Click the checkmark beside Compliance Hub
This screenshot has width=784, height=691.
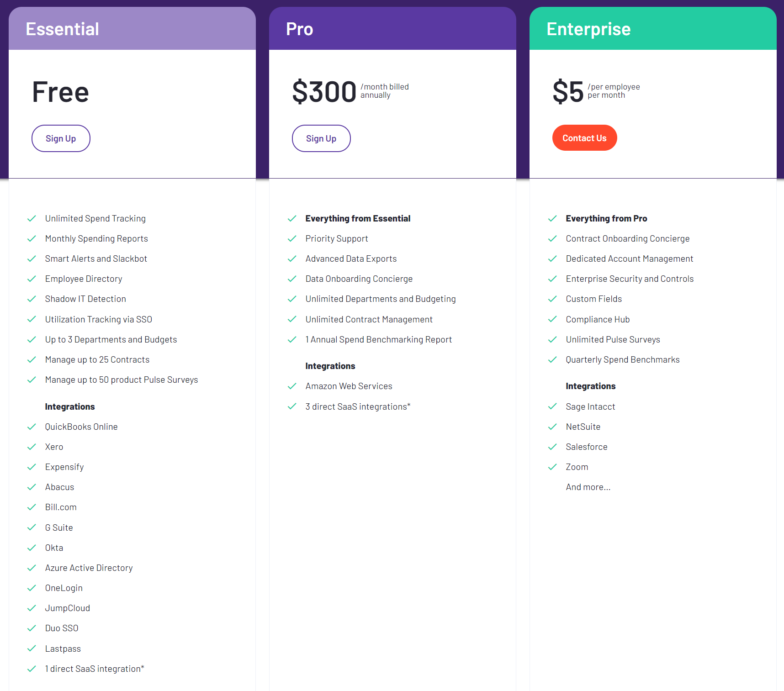pyautogui.click(x=552, y=319)
